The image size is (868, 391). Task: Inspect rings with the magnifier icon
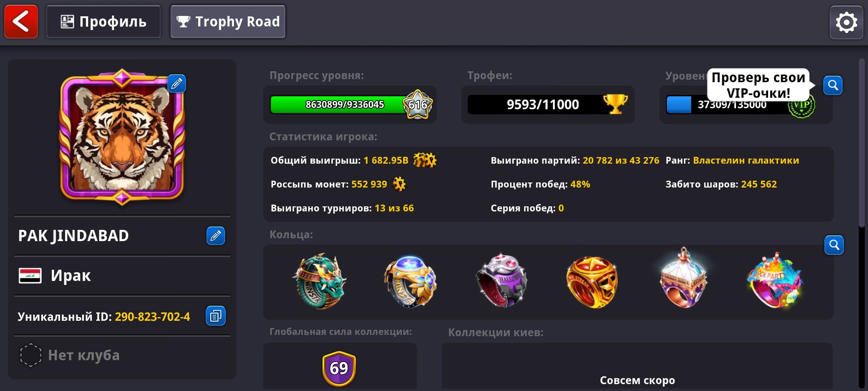click(x=834, y=245)
